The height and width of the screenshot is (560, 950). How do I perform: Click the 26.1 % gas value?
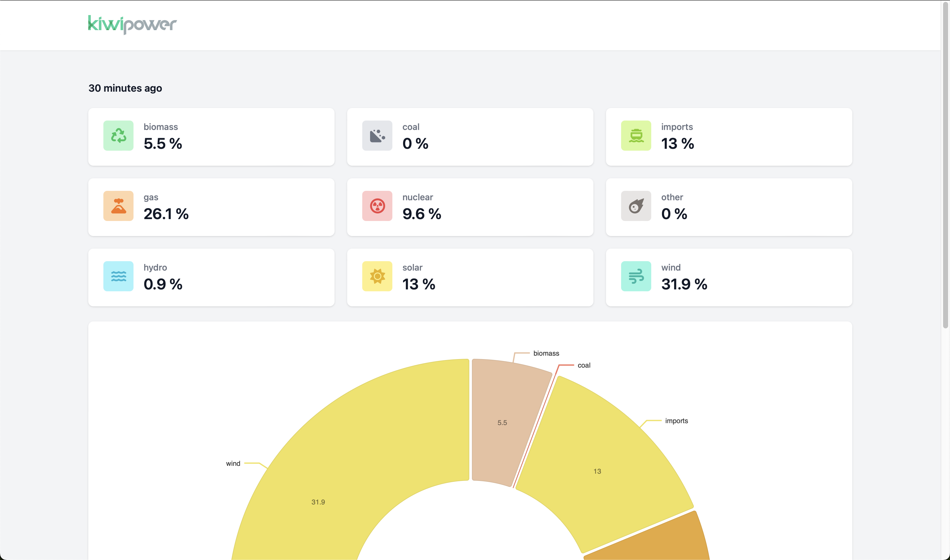166,214
